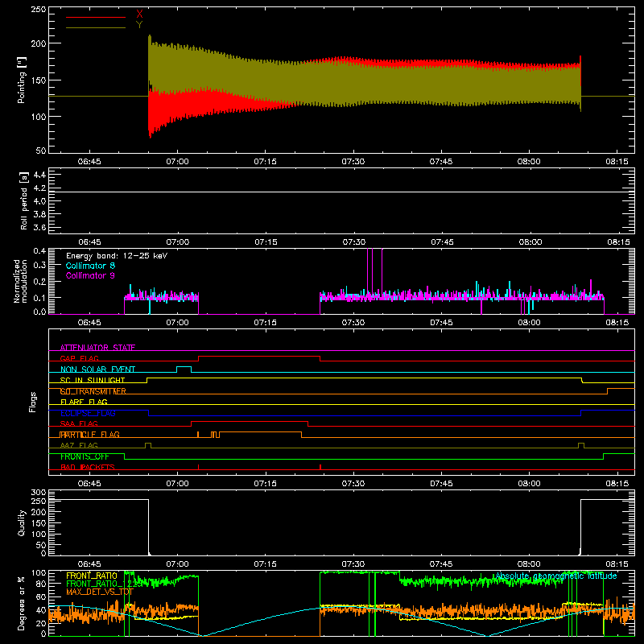Viewport: 644px width, 644px height.
Task: Select the Y legend label
Action: 139,25
